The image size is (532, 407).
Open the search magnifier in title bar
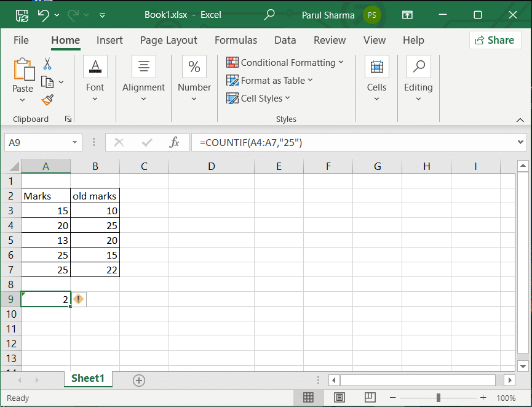pyautogui.click(x=269, y=15)
